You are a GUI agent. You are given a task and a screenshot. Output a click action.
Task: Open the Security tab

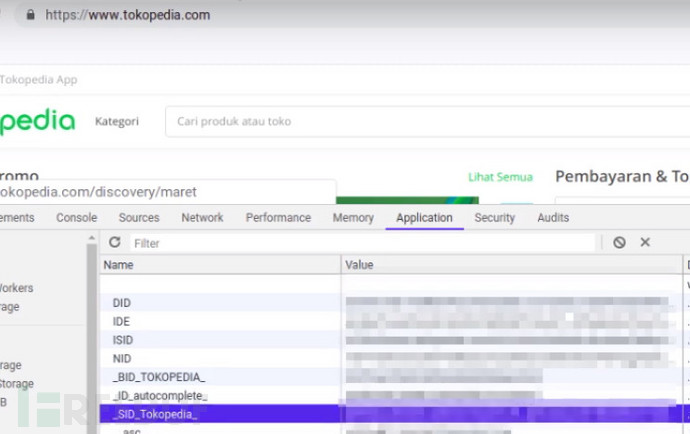[x=495, y=217]
